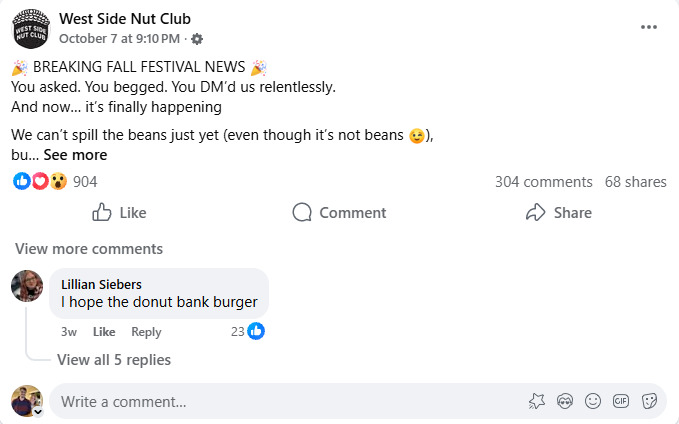Click the shooting star icon in comment box
679x424 pixels.
tap(536, 401)
